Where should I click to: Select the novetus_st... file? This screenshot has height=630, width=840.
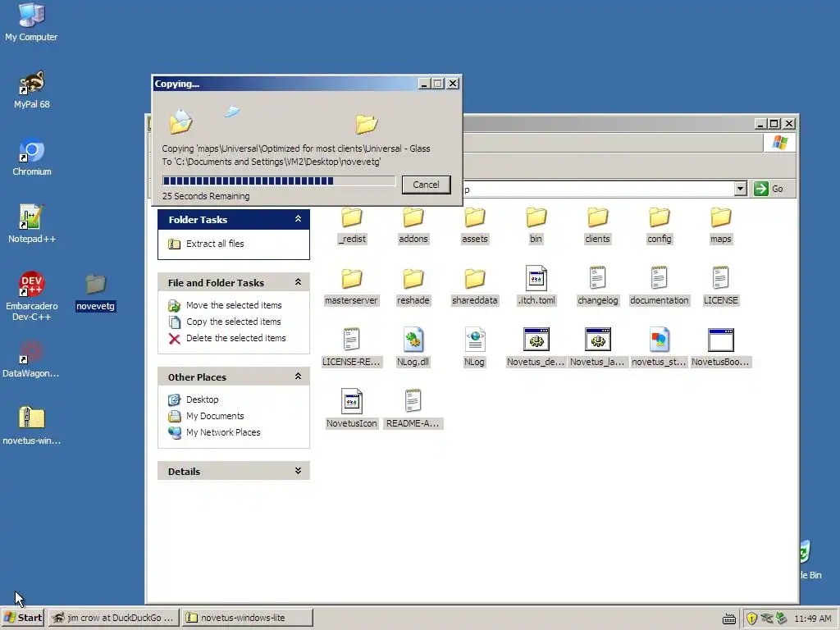tap(659, 348)
